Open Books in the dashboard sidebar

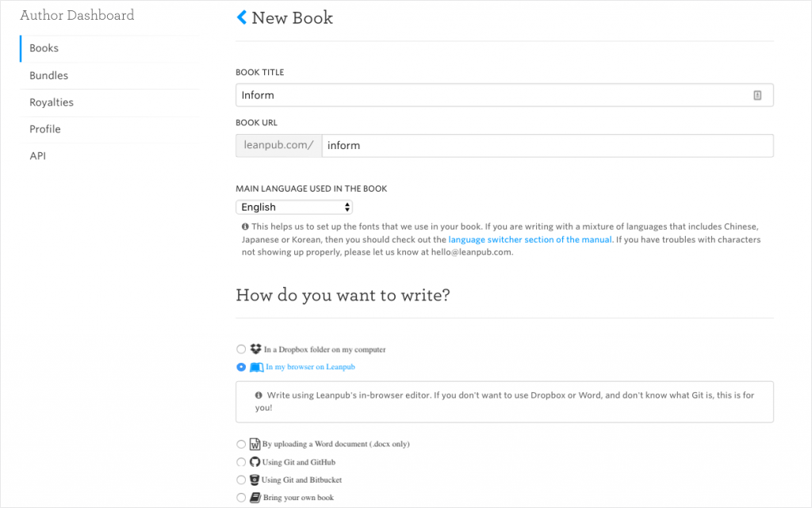pyautogui.click(x=109, y=48)
